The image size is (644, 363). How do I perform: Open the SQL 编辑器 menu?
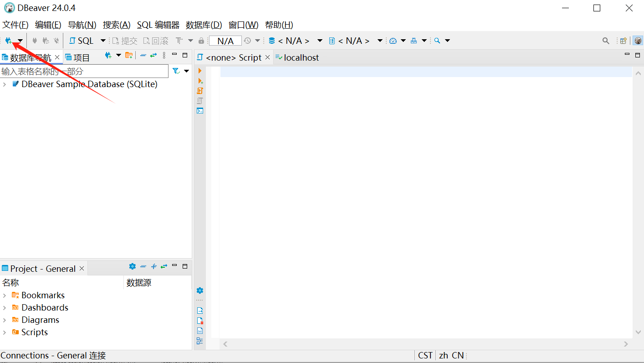click(158, 25)
